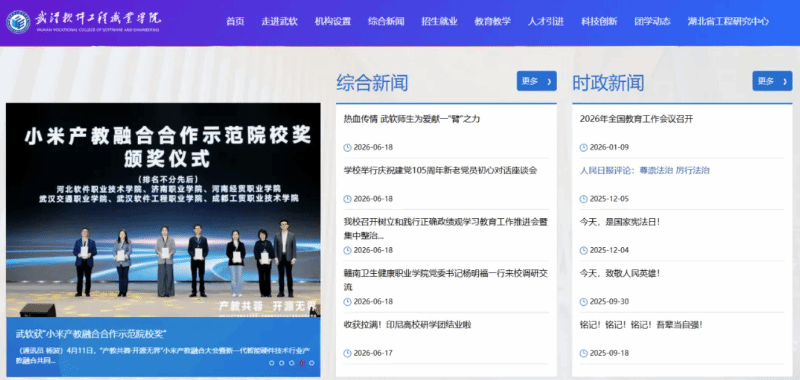Screen dimensions: 800x380
Task: Click the date text 2025-09-18
Action: 609,353
